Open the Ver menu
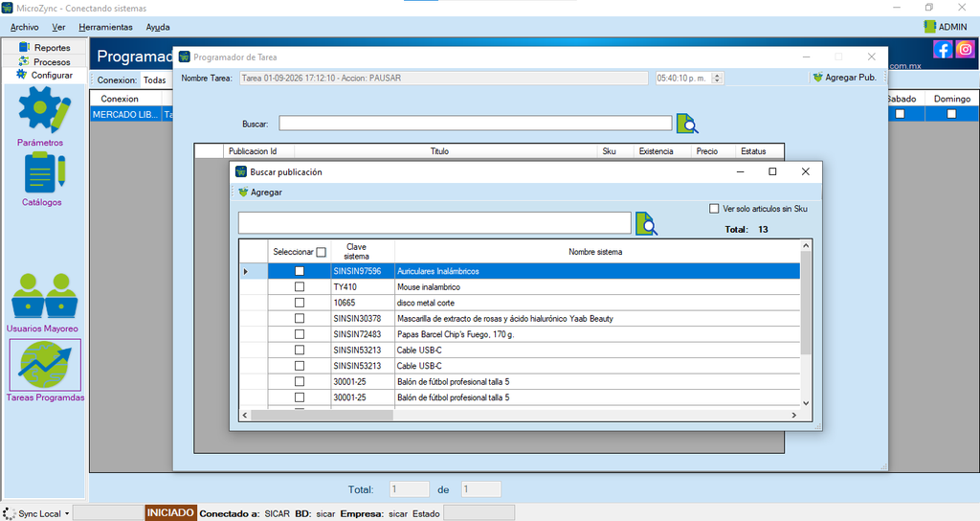The image size is (980, 521). [58, 27]
